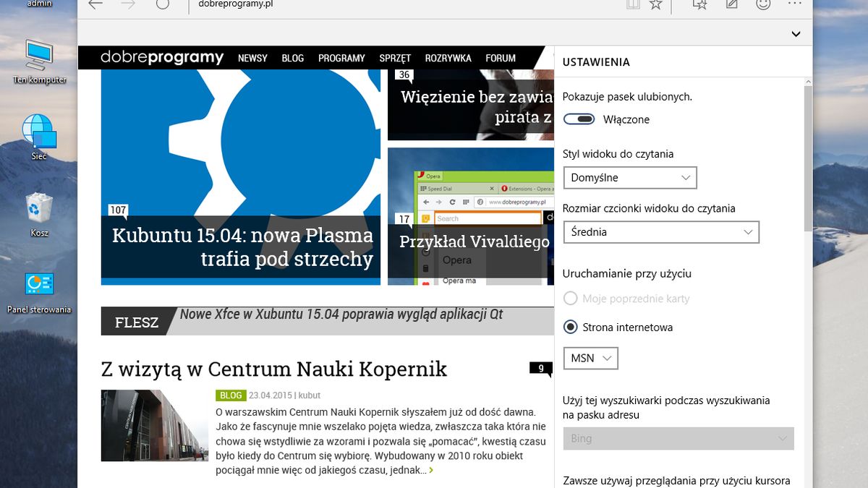
Task: Expand the favorites bar chevron
Action: coord(796,34)
